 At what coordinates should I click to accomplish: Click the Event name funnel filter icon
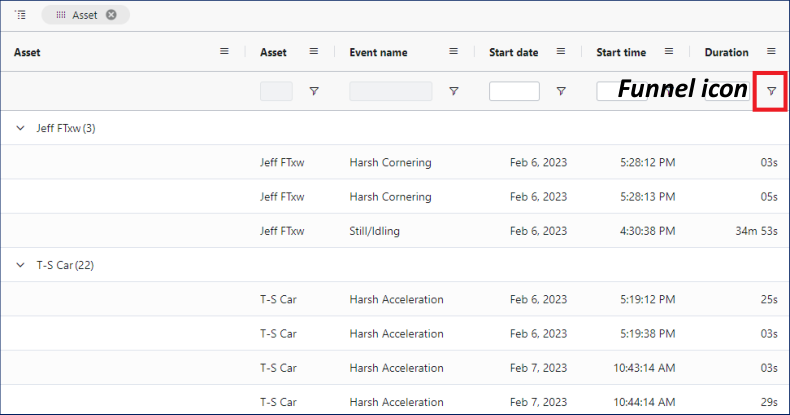pos(453,91)
